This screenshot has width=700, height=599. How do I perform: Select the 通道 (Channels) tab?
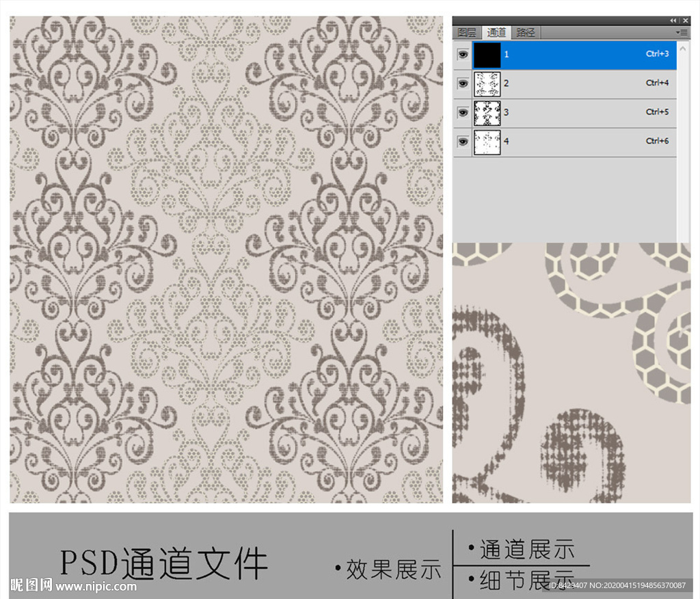pyautogui.click(x=496, y=33)
